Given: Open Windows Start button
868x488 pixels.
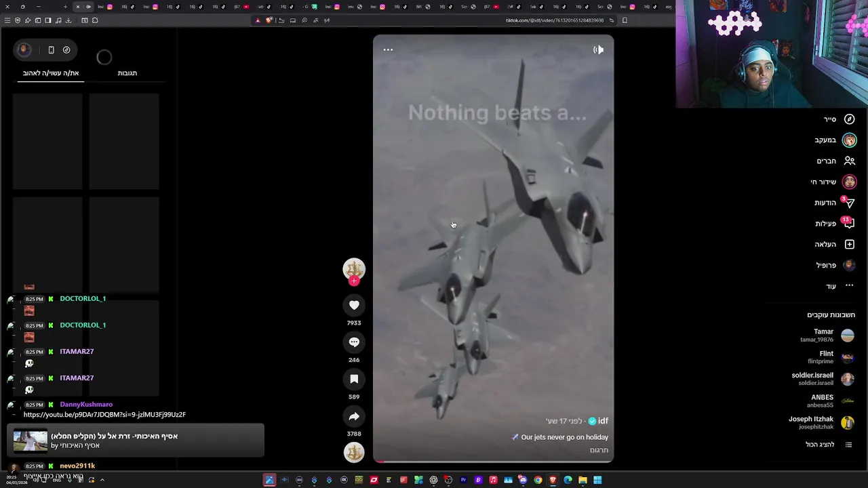Looking at the screenshot, I should [597, 480].
